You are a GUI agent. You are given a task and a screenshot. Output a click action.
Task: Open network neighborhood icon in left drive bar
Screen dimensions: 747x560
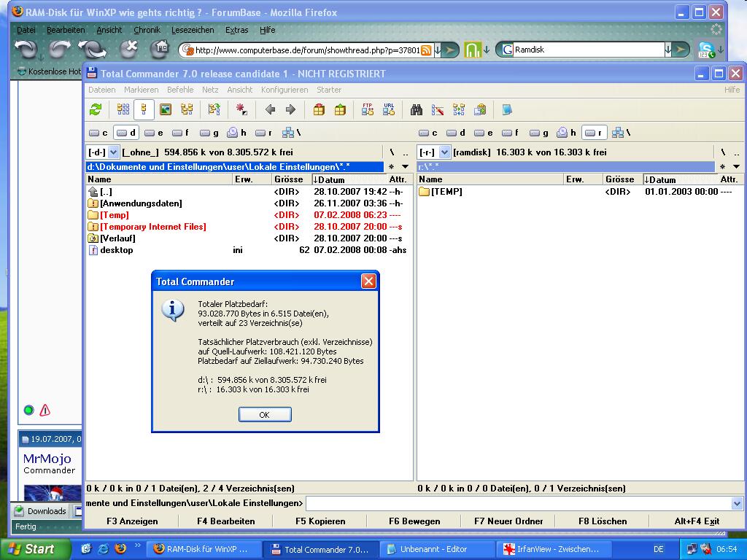point(292,133)
